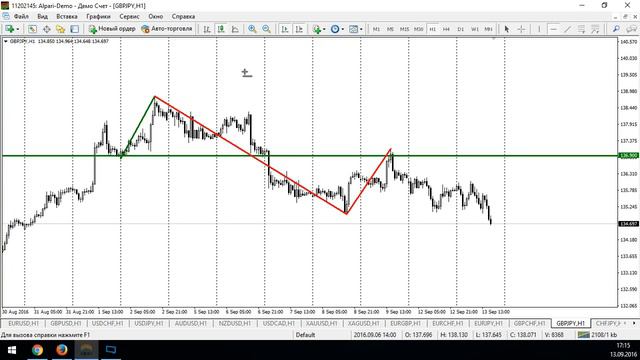Expand the indicators dropdown arrow
This screenshot has height=360, width=640.
[324, 29]
